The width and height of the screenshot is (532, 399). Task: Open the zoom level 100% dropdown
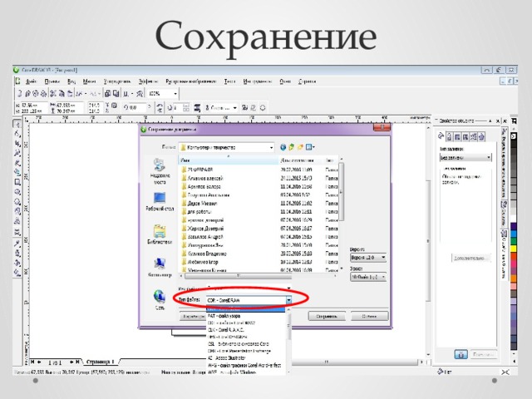tap(175, 94)
